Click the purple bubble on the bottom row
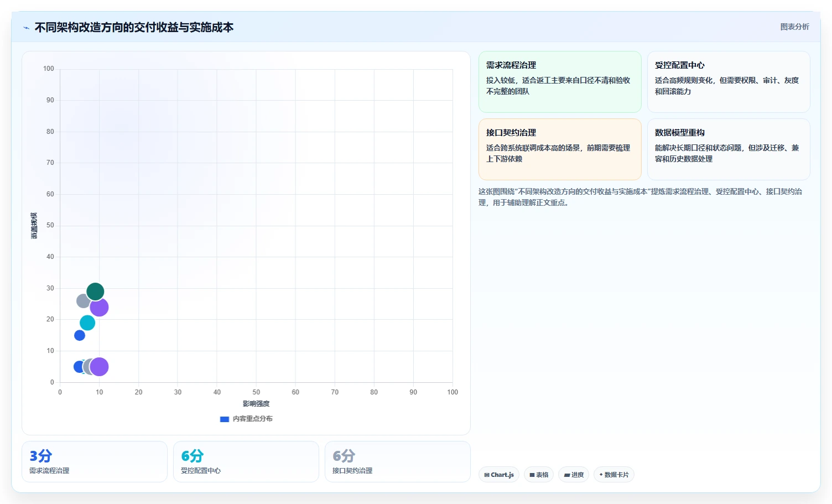 point(99,366)
